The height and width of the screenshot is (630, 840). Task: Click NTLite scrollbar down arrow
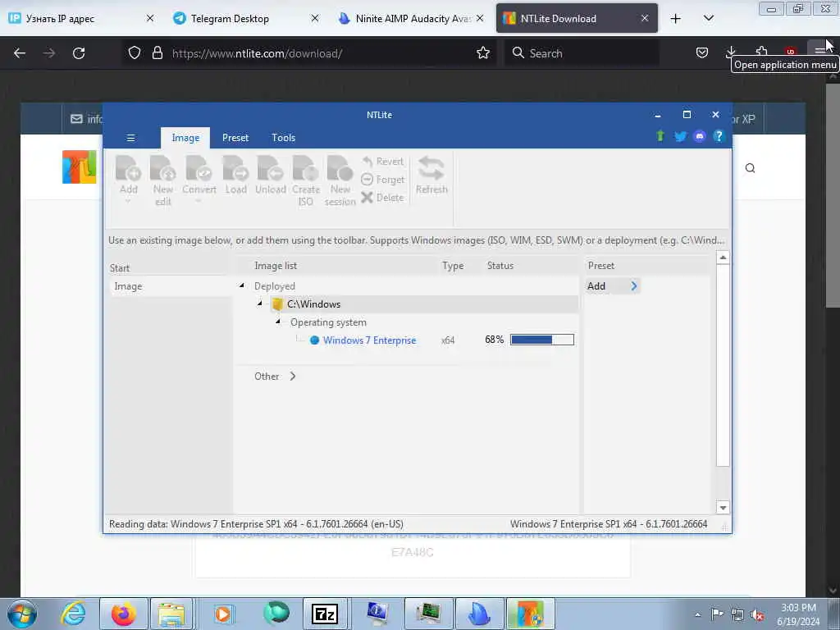[723, 507]
